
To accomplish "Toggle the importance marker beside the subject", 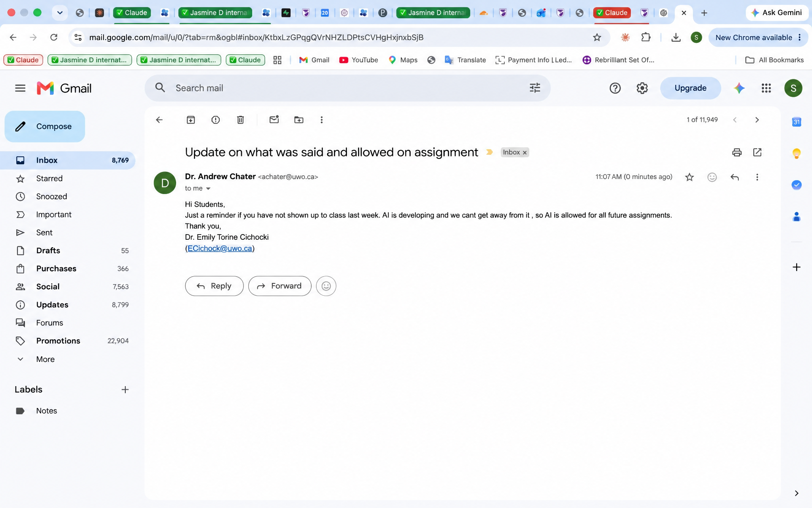I will 490,152.
